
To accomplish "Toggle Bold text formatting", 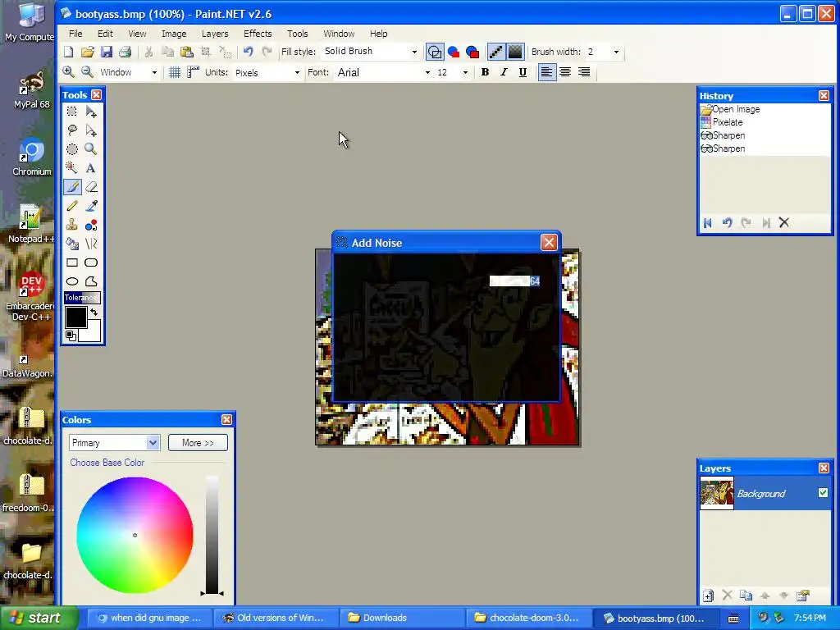I will click(485, 72).
